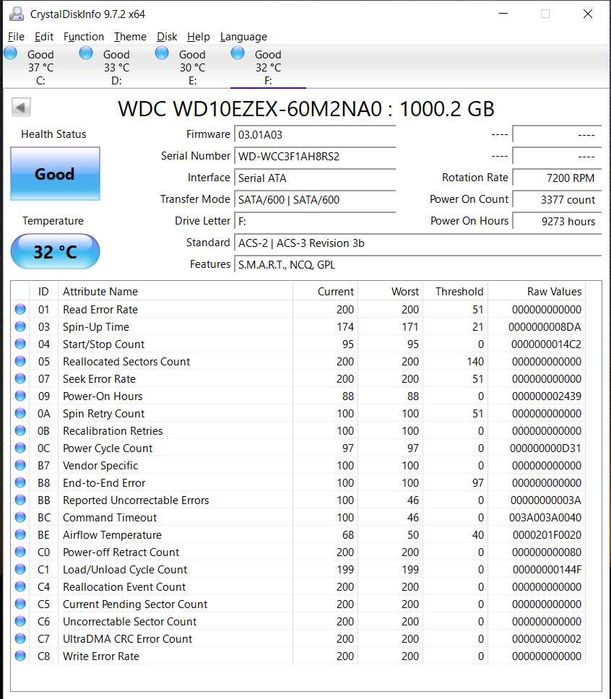This screenshot has width=611, height=699.
Task: Select drive F: tab at 32 °C
Action: click(268, 67)
